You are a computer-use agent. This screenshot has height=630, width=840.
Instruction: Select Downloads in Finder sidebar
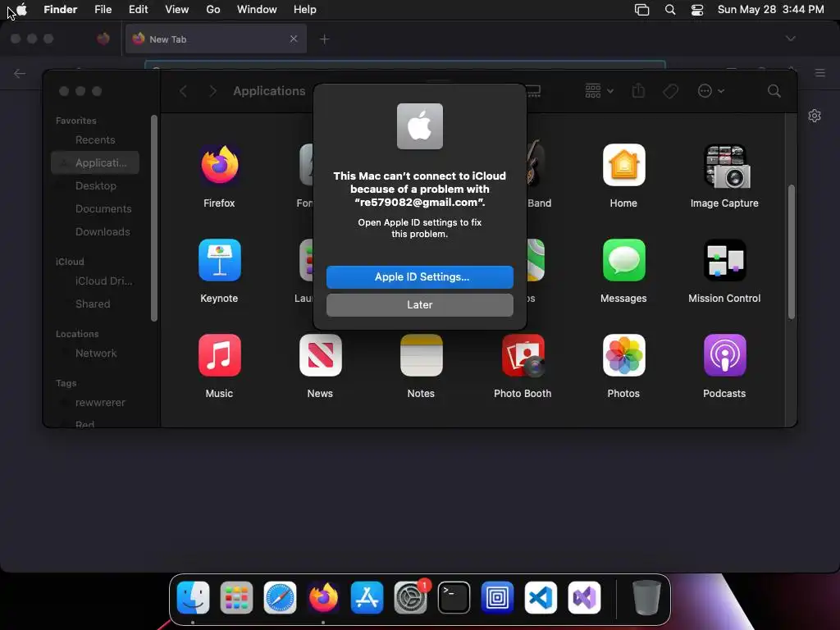point(95,232)
